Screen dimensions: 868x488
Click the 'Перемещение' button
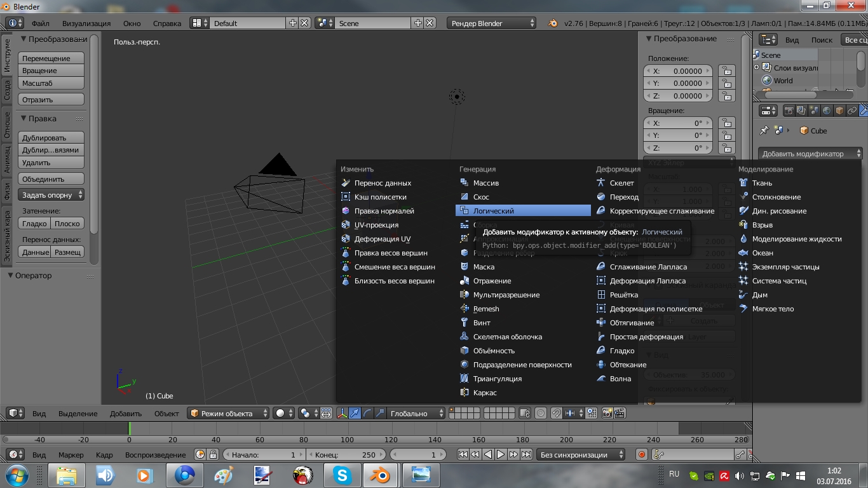click(51, 58)
